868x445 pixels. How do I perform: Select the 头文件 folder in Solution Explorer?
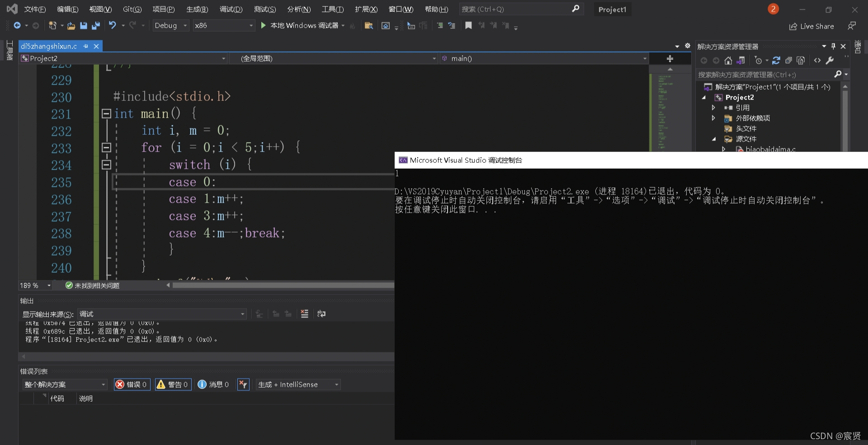[x=746, y=128]
